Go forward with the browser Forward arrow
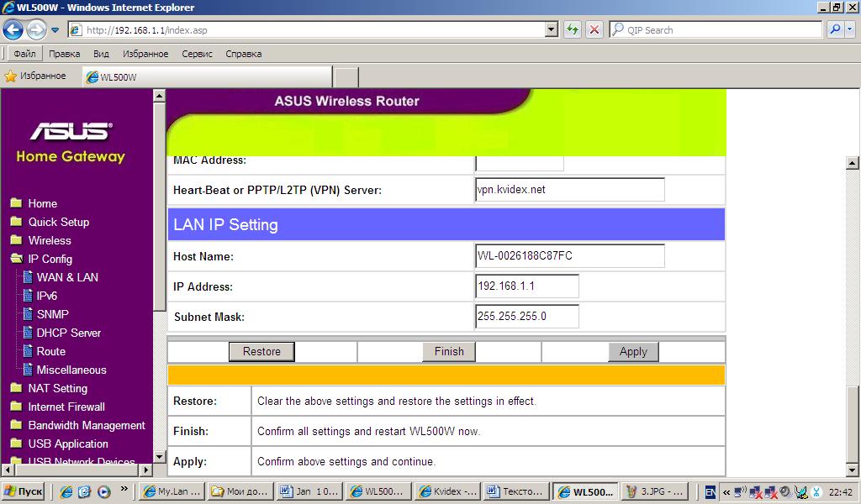This screenshot has width=861, height=504. coord(36,29)
